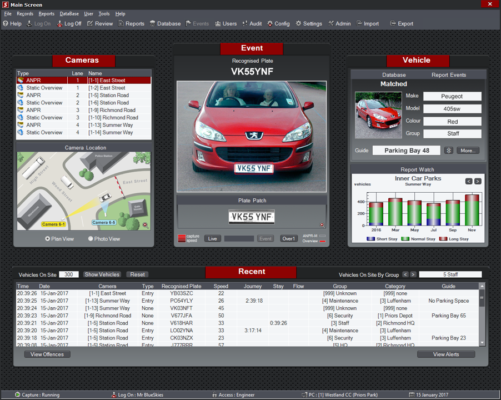The width and height of the screenshot is (501, 400).
Task: Click the Vehicles On Site count field
Action: pyautogui.click(x=69, y=274)
